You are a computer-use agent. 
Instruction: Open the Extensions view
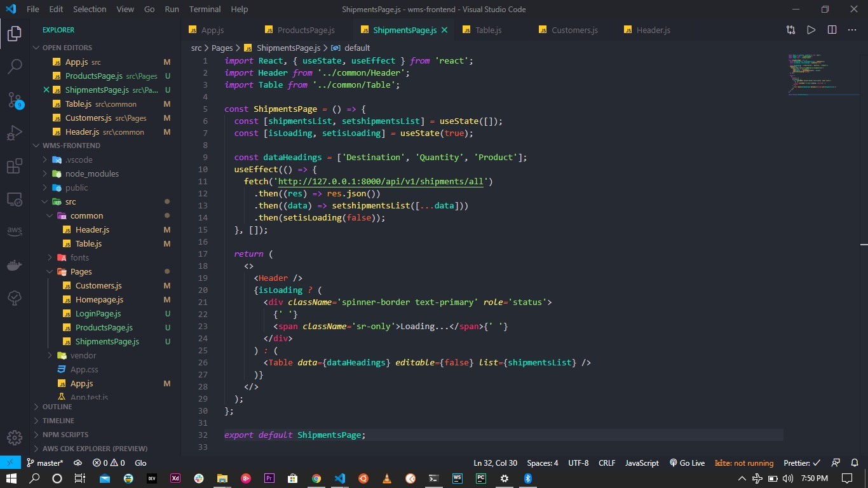(x=14, y=165)
